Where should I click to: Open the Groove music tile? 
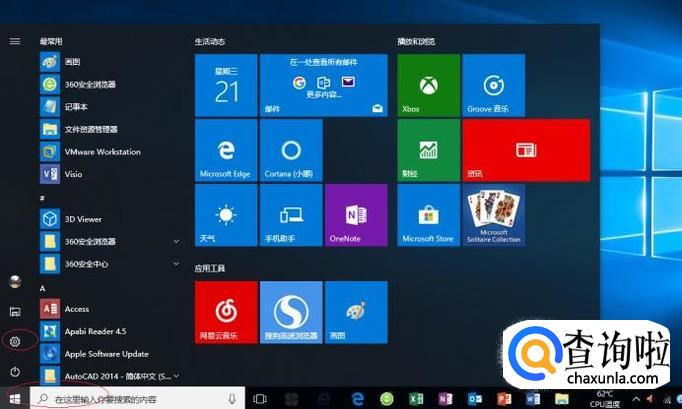492,85
